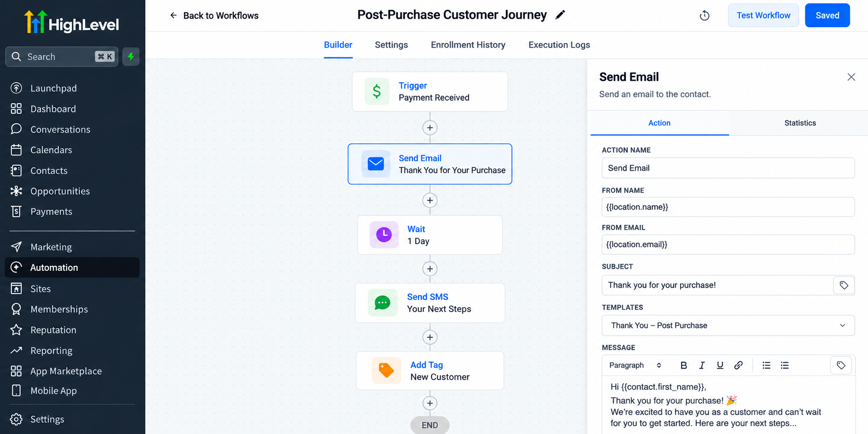This screenshot has height=434, width=868.
Task: Switch to the Statistics tab
Action: click(x=800, y=123)
